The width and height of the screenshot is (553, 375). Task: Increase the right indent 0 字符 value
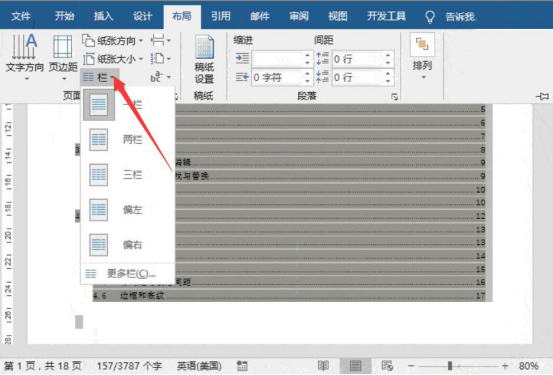point(308,73)
